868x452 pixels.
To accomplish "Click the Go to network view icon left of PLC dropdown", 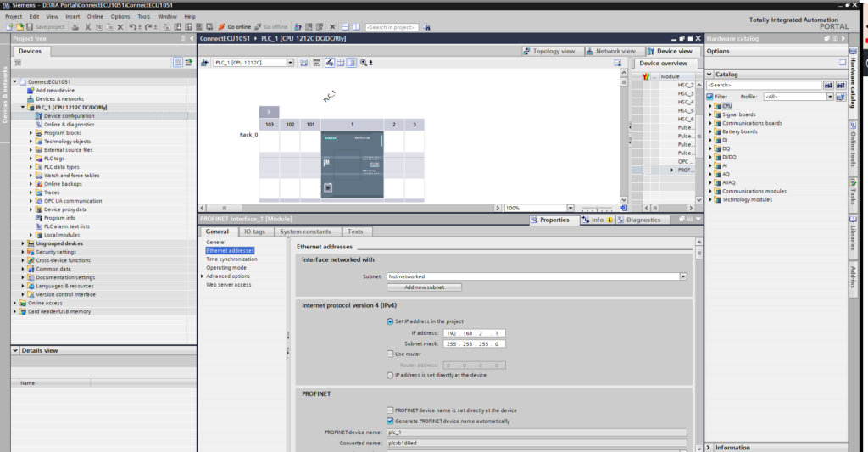I will coord(205,63).
